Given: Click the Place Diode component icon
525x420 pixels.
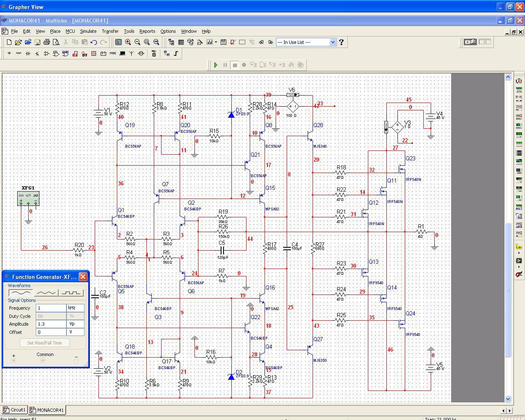Looking at the screenshot, I should tap(28, 53).
